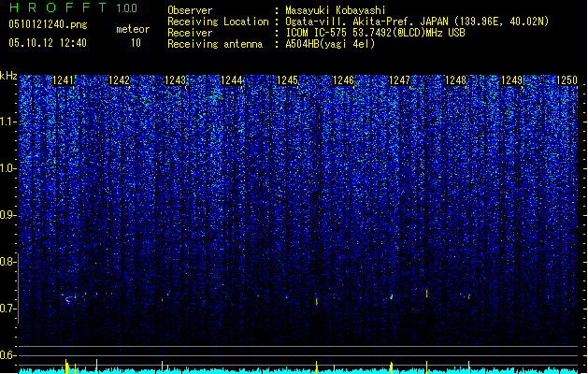This screenshot has height=374, width=588.
Task: Click the 1241 time marker
Action: click(63, 80)
